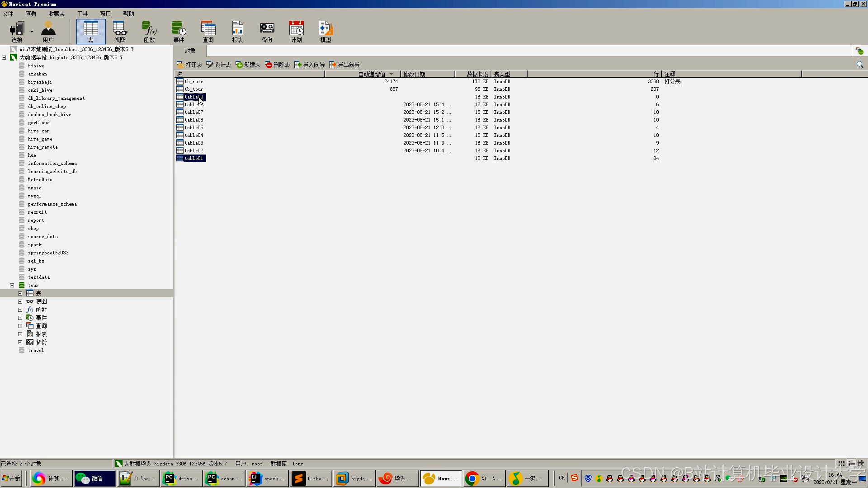Open the Query (查询) toolbar icon

208,32
